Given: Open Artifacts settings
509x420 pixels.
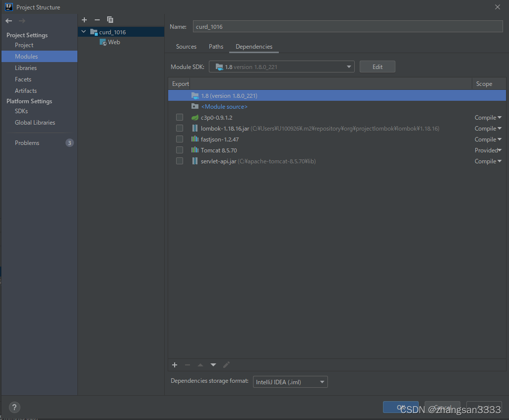Looking at the screenshot, I should coord(26,91).
